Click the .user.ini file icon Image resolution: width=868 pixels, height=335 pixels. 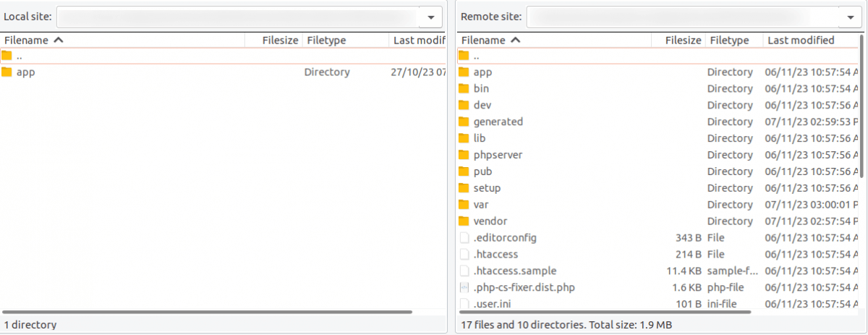click(464, 304)
